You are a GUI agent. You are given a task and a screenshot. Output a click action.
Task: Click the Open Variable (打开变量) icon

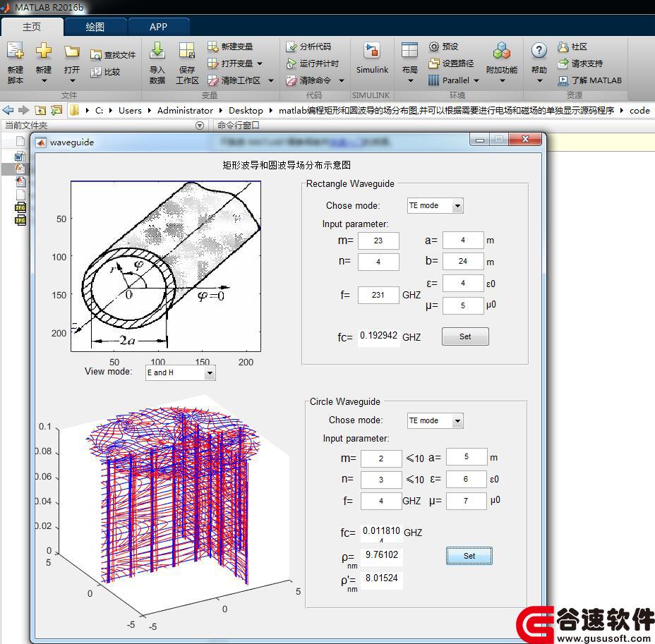point(212,63)
